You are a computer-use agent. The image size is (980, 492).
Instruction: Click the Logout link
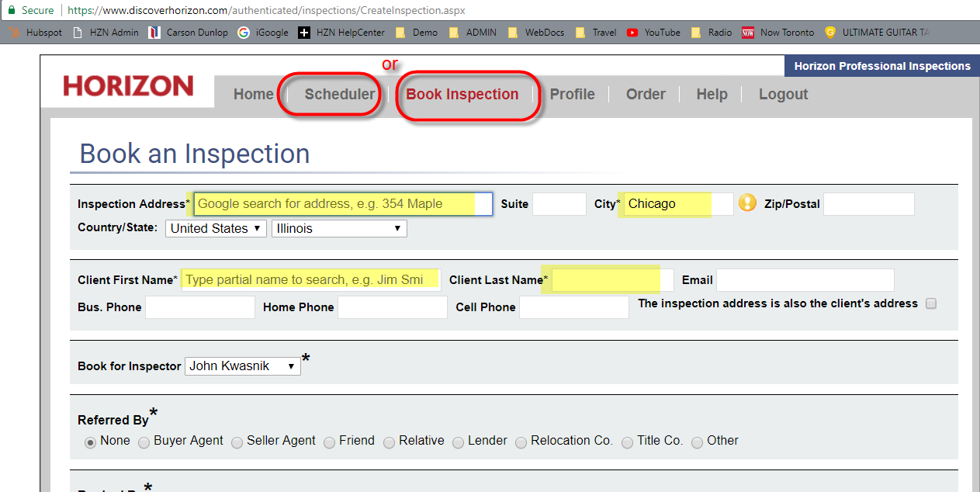pyautogui.click(x=783, y=95)
